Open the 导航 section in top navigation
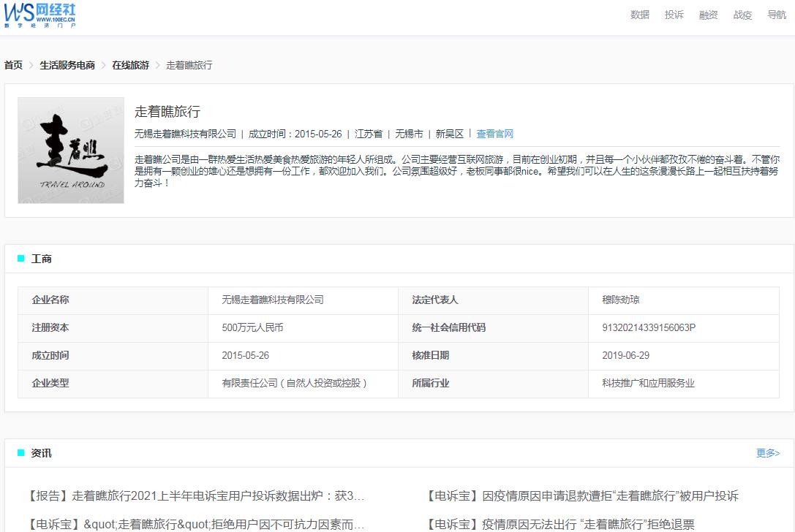 pos(777,15)
